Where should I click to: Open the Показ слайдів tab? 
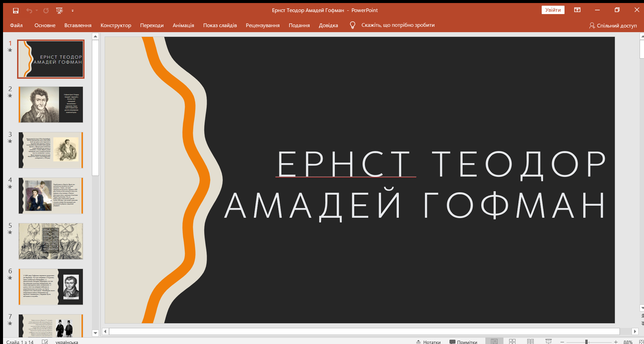(220, 25)
